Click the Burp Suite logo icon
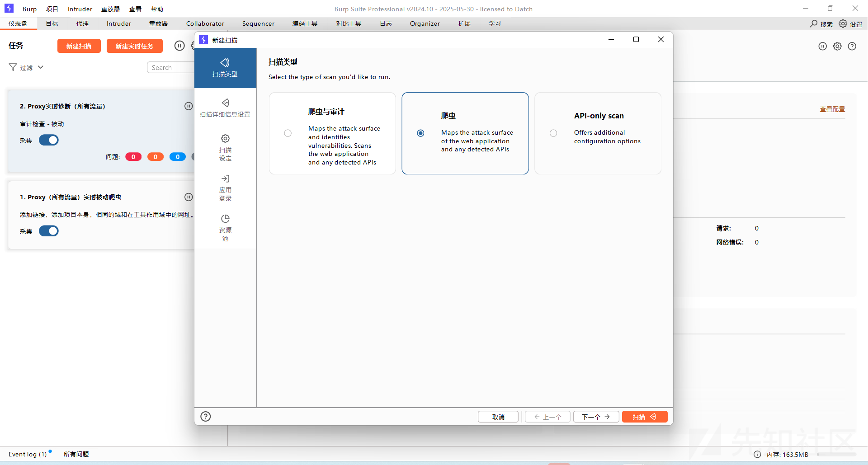This screenshot has height=465, width=868. coord(9,8)
